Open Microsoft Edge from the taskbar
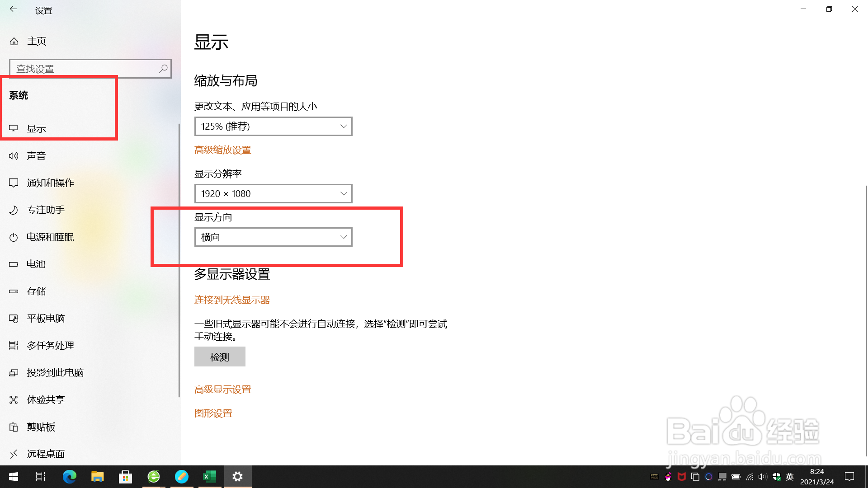Viewport: 868px width, 488px height. click(69, 476)
